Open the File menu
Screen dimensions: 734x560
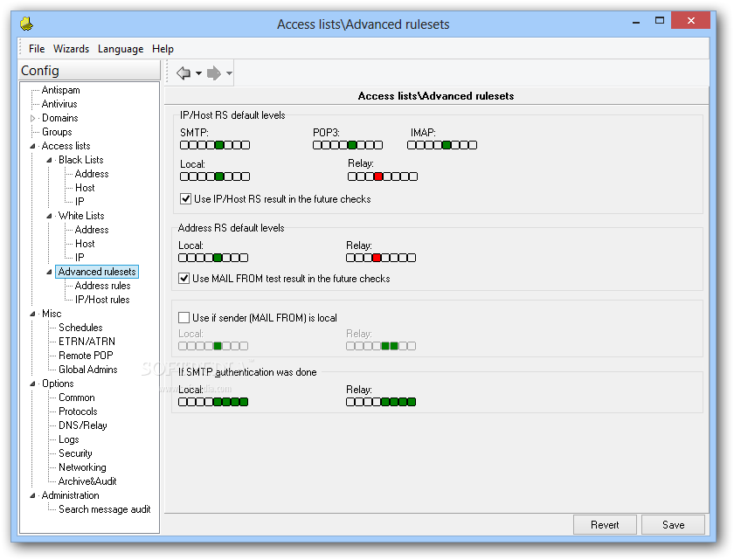tap(37, 49)
